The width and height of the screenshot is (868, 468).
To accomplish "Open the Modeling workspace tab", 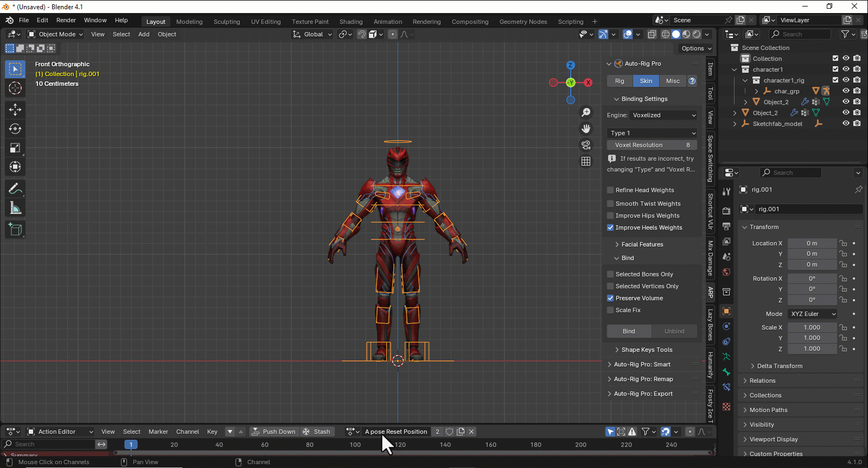I will coord(189,22).
